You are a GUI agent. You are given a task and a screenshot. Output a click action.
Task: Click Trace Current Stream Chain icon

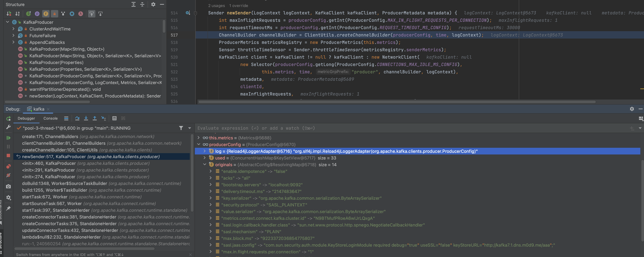point(123,118)
